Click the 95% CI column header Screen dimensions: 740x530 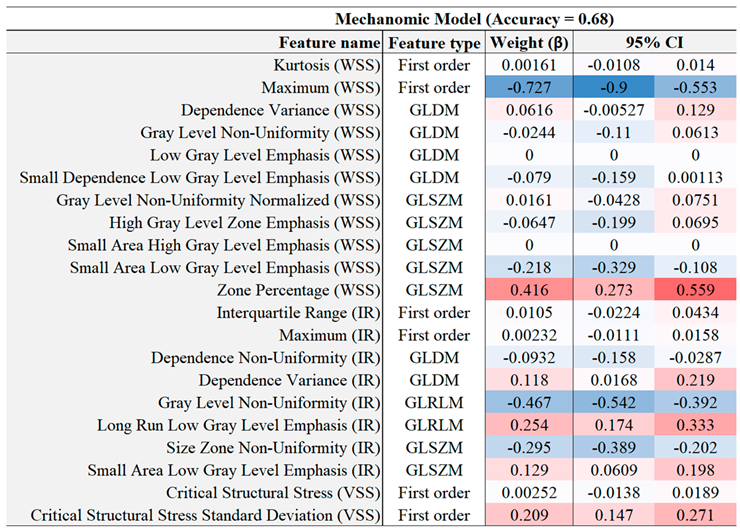[654, 43]
